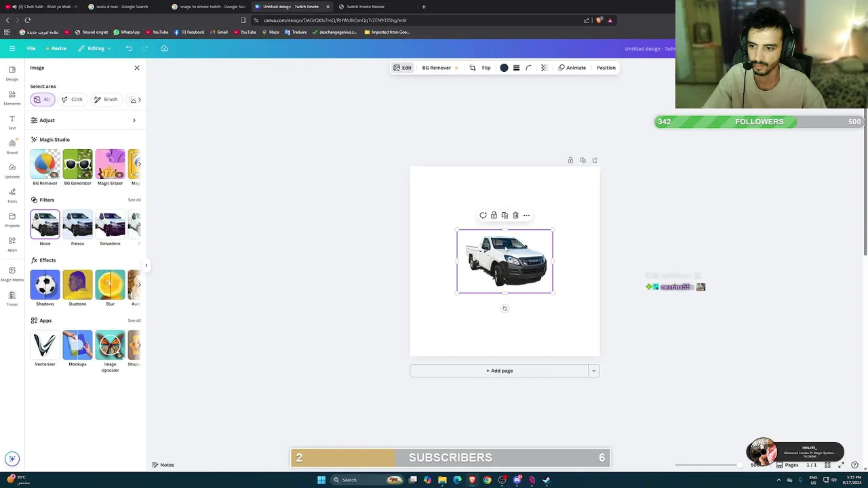Click the crop tool icon
The width and height of the screenshot is (868, 488).
[x=473, y=68]
